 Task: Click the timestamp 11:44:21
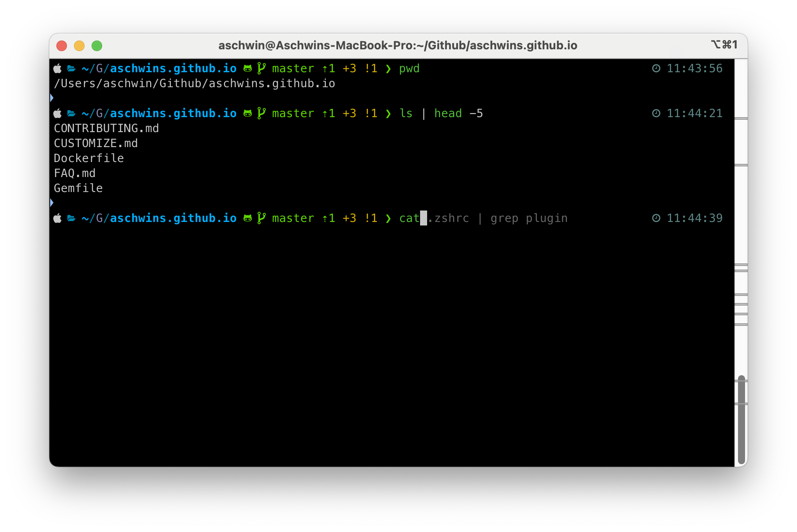694,113
